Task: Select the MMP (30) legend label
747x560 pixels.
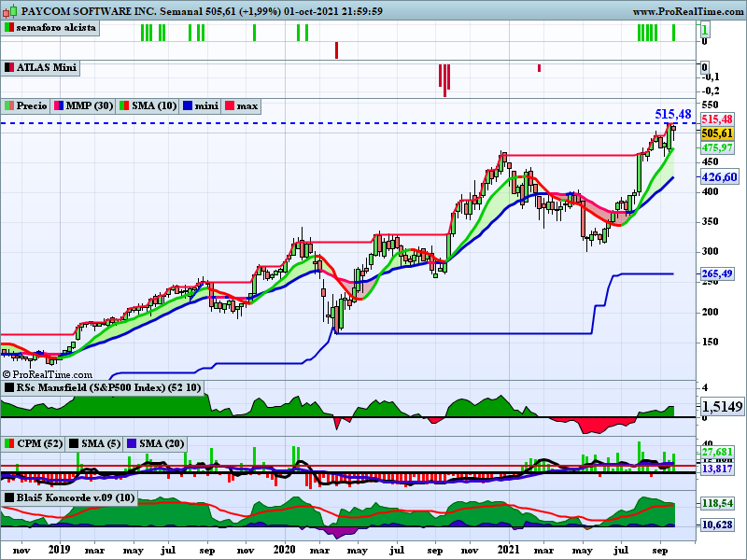Action: tap(83, 105)
